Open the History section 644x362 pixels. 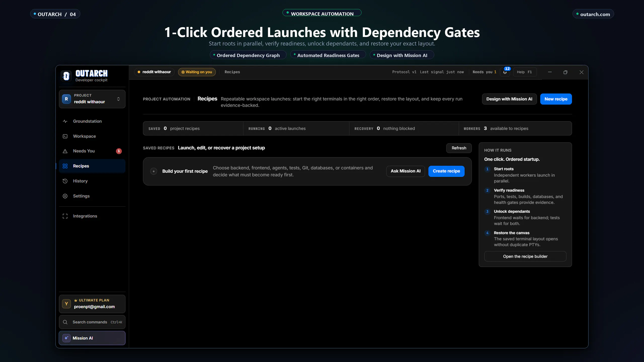click(x=92, y=181)
